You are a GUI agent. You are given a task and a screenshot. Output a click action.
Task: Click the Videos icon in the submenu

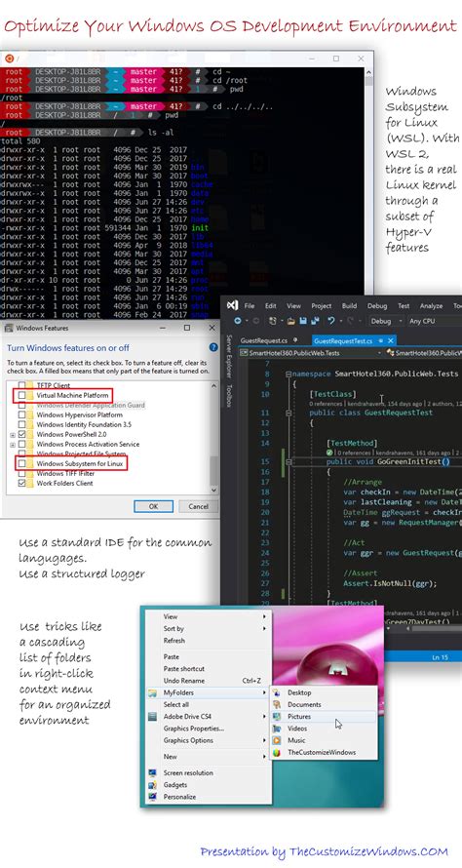pyautogui.click(x=277, y=729)
